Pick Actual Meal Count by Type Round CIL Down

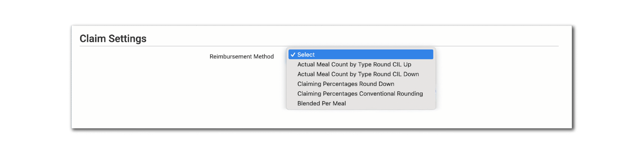pyautogui.click(x=358, y=74)
